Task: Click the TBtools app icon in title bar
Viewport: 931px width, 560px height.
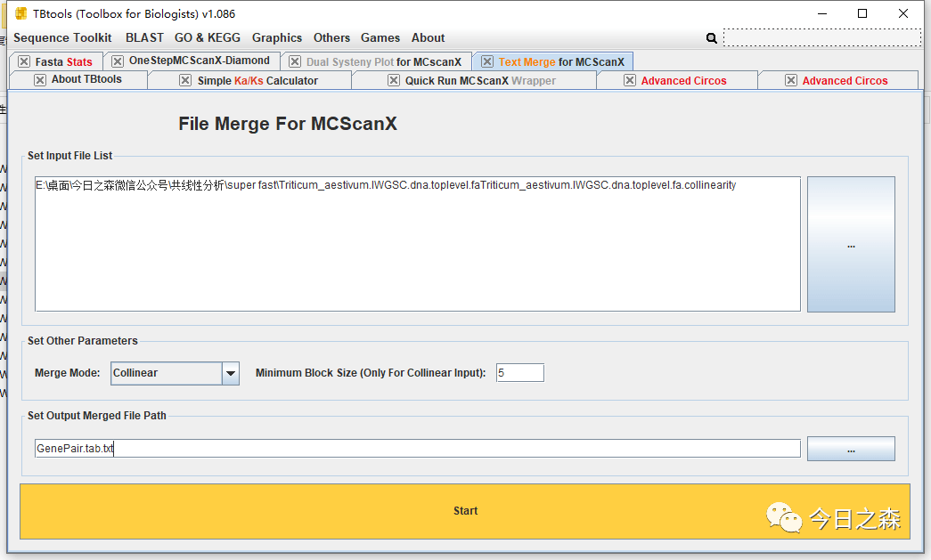Action: pos(20,13)
